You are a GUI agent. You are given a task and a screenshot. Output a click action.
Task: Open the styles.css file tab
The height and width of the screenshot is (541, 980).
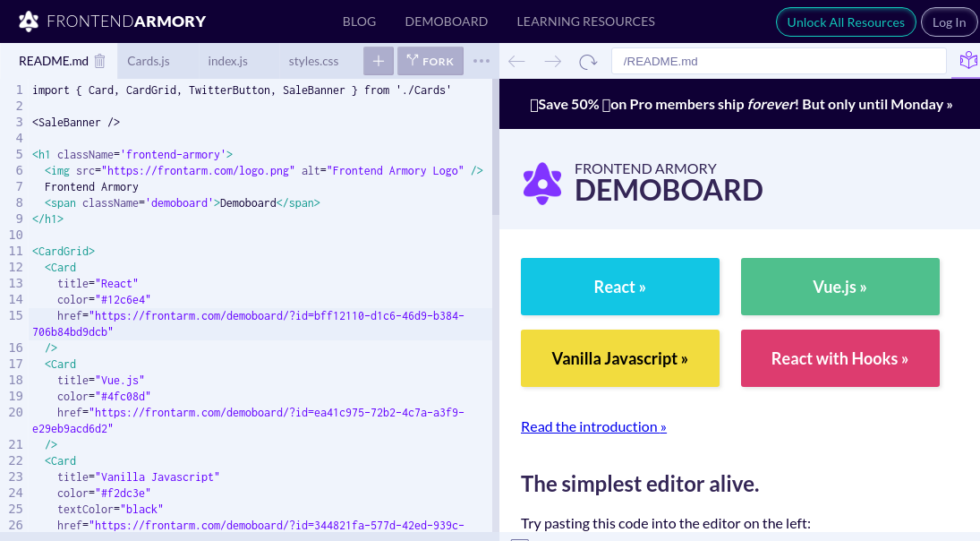coord(314,61)
